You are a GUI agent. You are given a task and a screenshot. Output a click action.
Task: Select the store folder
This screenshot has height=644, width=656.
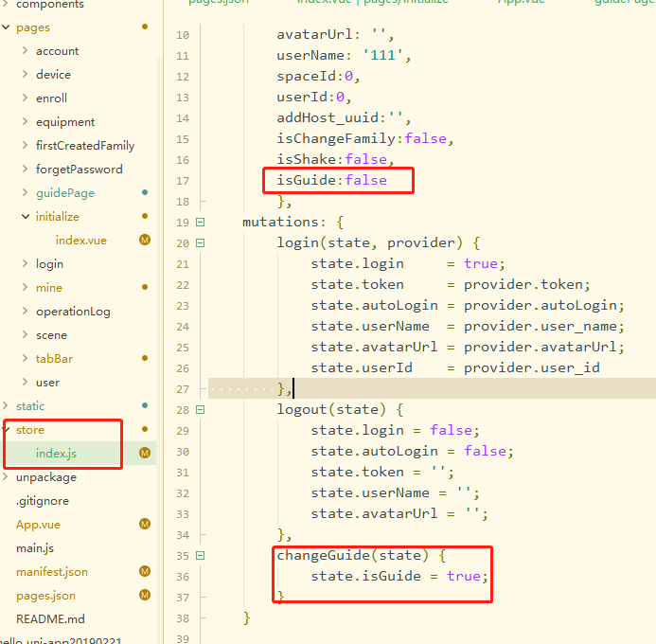30,430
